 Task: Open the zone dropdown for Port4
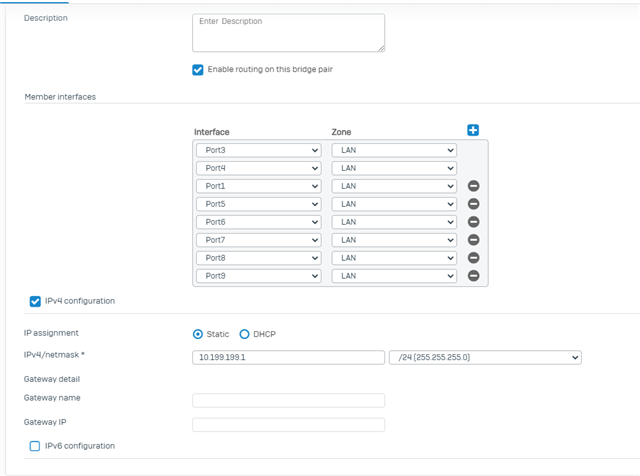pos(394,168)
